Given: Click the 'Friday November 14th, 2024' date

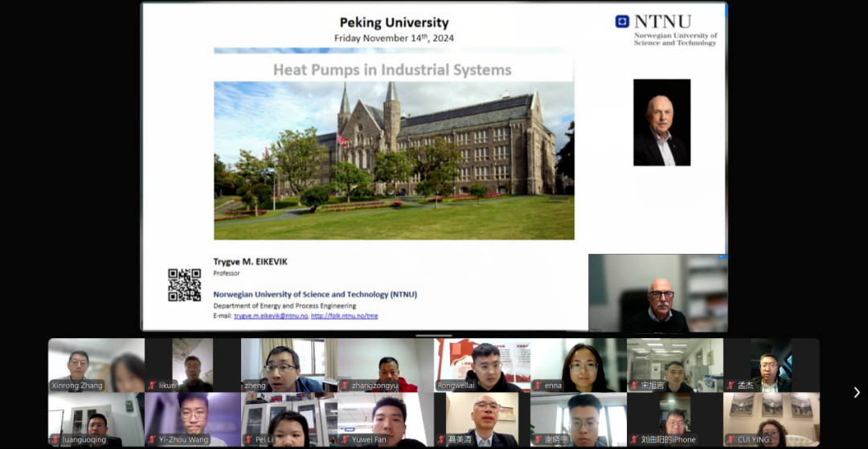Looking at the screenshot, I should tap(394, 39).
